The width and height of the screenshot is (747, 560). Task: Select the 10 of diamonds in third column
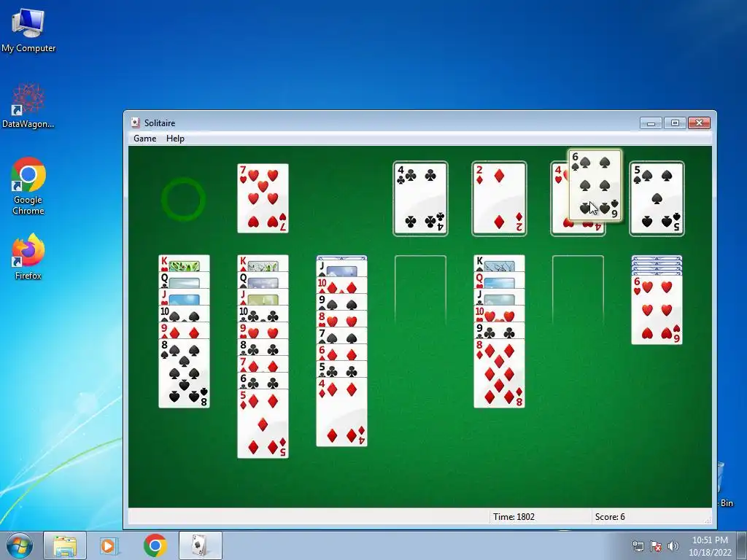(x=341, y=286)
